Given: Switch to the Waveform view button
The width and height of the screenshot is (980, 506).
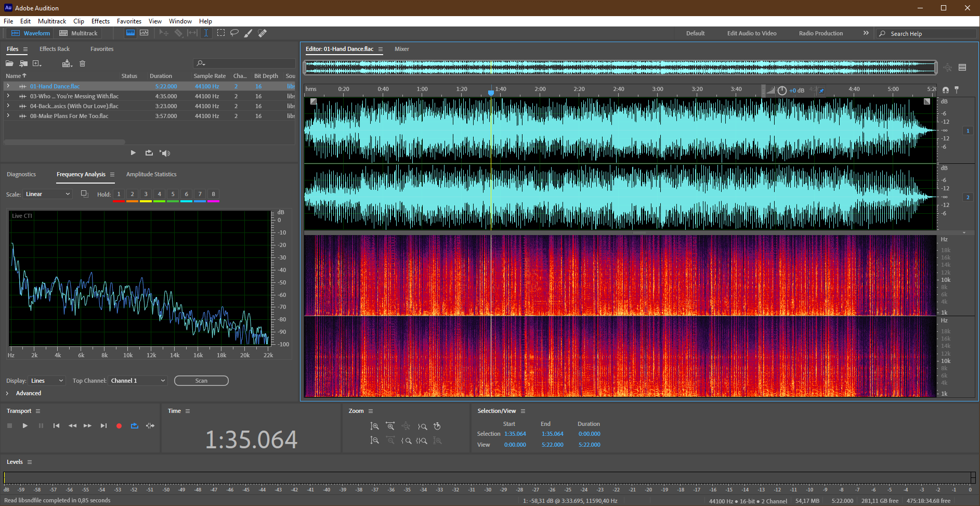Looking at the screenshot, I should click(31, 33).
